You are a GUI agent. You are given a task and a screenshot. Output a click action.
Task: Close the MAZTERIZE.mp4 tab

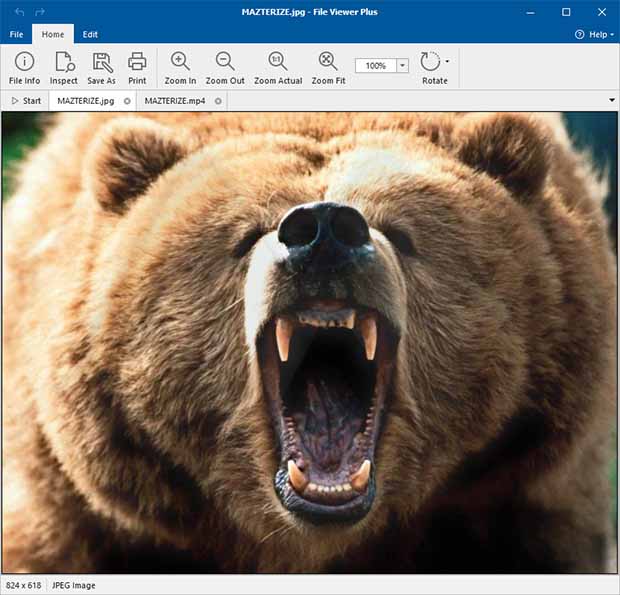point(218,101)
